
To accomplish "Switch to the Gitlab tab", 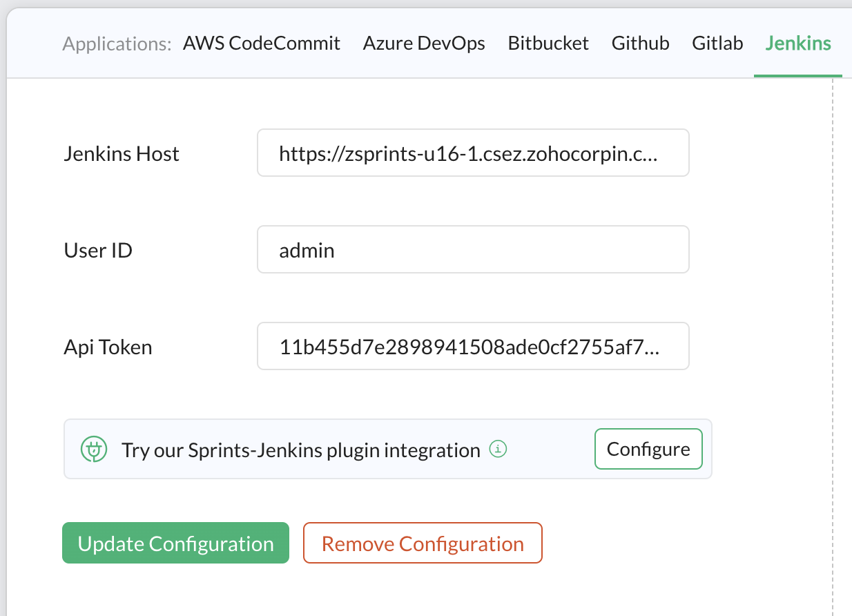I will 717,44.
